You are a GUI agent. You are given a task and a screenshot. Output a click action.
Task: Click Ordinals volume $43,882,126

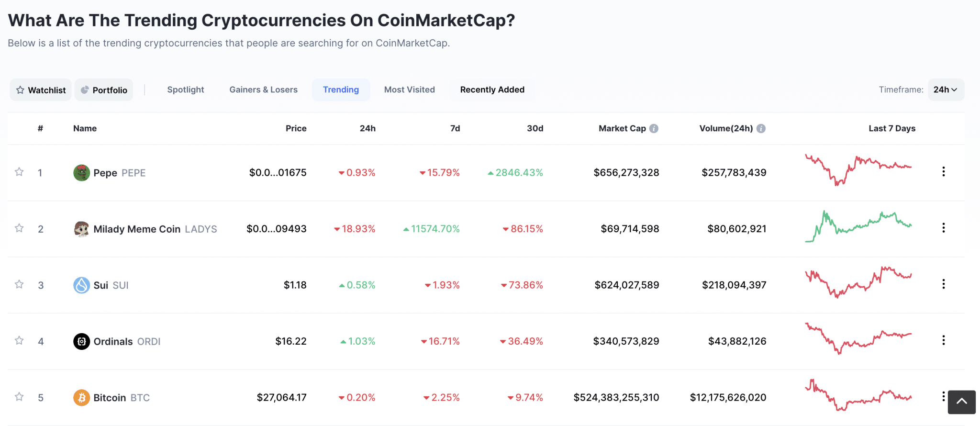pyautogui.click(x=737, y=341)
